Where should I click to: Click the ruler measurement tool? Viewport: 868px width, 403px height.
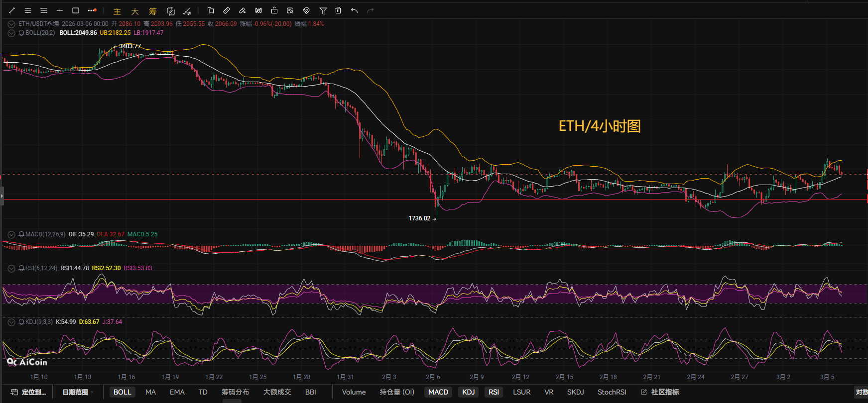(227, 10)
